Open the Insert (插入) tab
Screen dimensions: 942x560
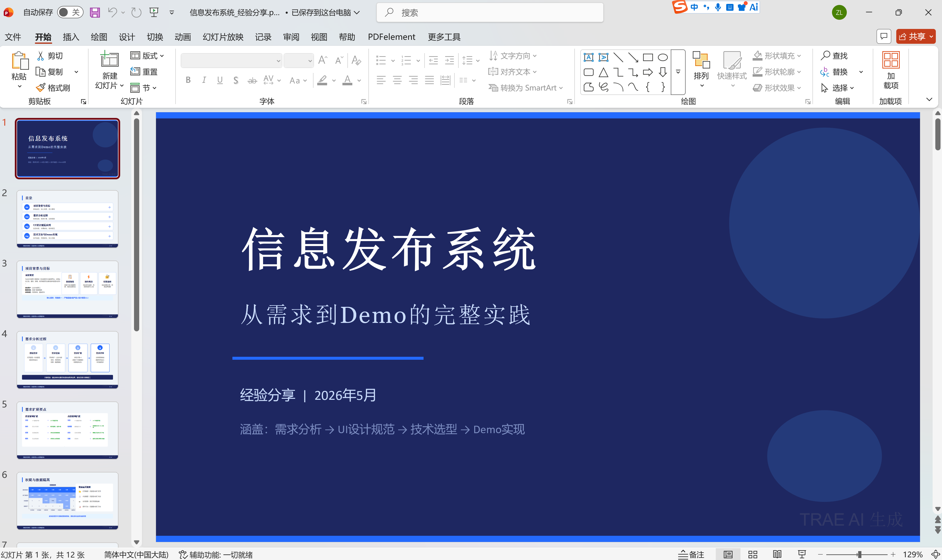coord(71,37)
